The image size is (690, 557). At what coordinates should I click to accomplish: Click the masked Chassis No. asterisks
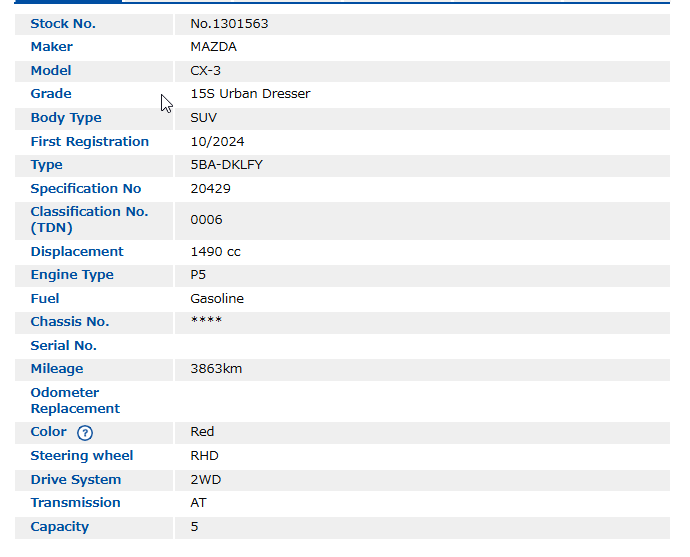click(205, 321)
